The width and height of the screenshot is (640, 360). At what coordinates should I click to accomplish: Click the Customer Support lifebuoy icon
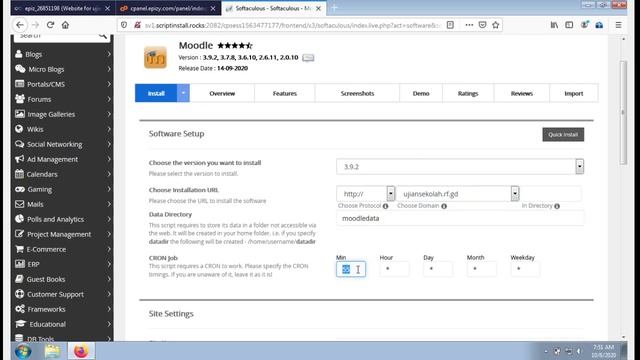tap(19, 294)
